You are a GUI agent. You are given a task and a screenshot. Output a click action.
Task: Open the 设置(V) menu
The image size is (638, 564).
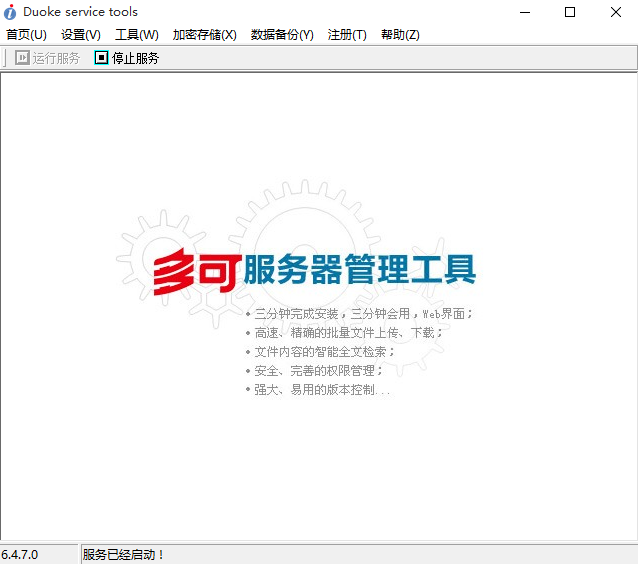coord(81,35)
